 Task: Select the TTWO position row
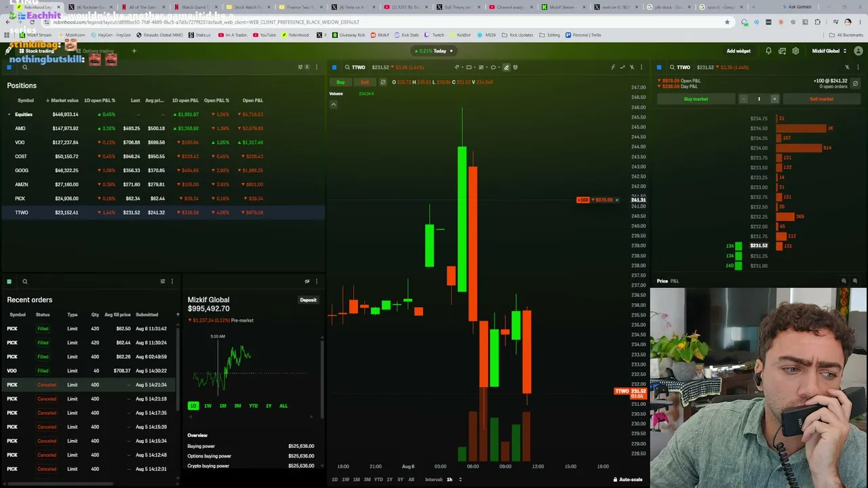pyautogui.click(x=163, y=213)
